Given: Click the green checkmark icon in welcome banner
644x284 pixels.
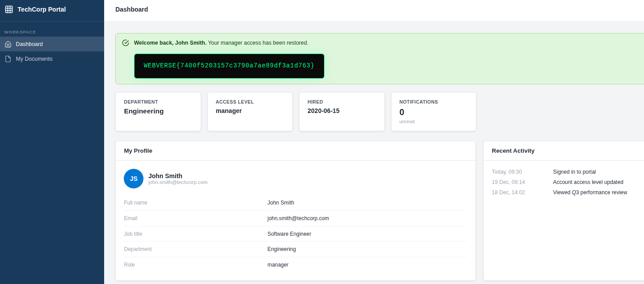Looking at the screenshot, I should click(x=126, y=43).
